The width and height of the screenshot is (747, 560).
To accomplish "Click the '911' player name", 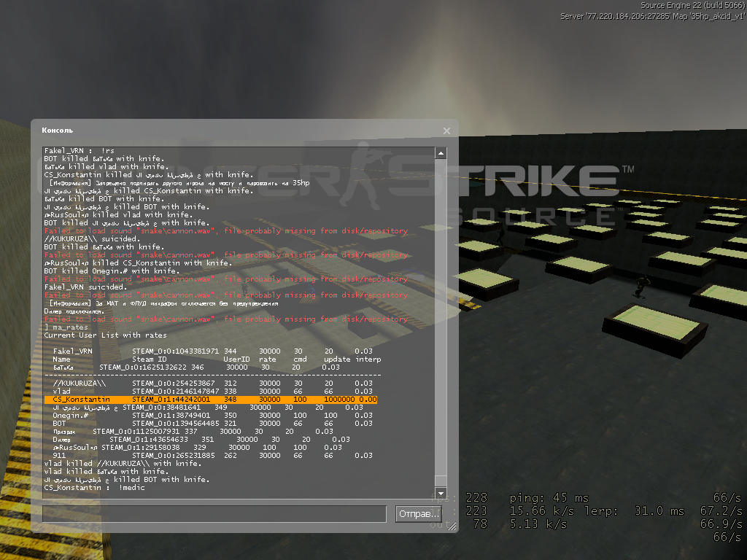I will click(x=60, y=456).
